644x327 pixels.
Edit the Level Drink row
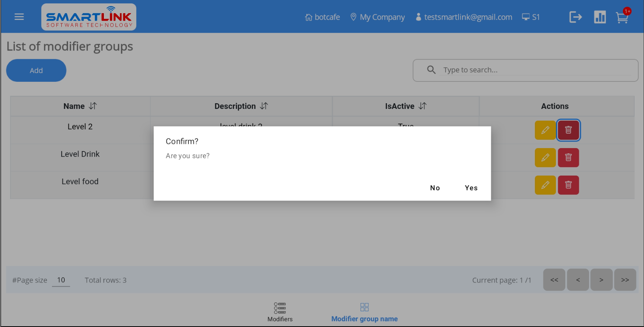[x=545, y=158]
